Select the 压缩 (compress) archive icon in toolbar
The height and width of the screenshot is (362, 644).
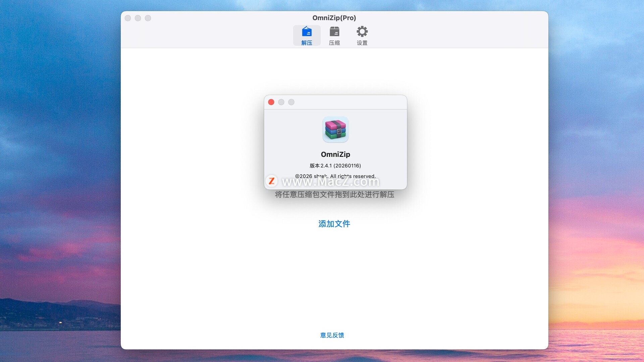click(334, 32)
